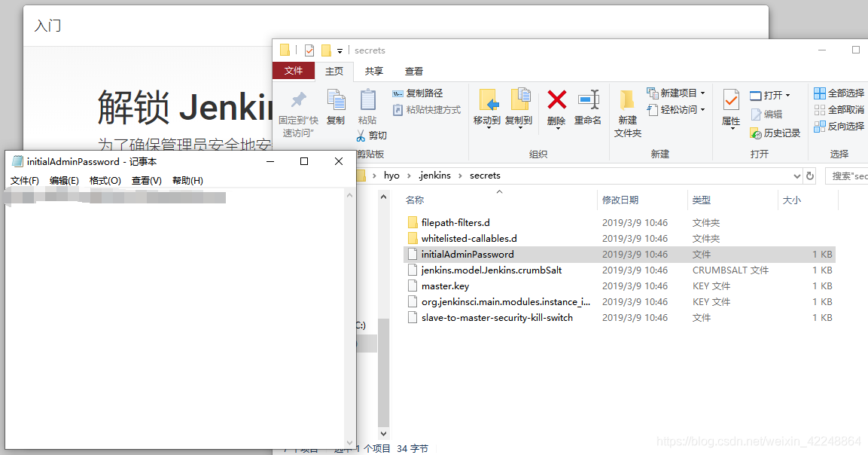Click the filepath-filters.d folder icon

[413, 223]
